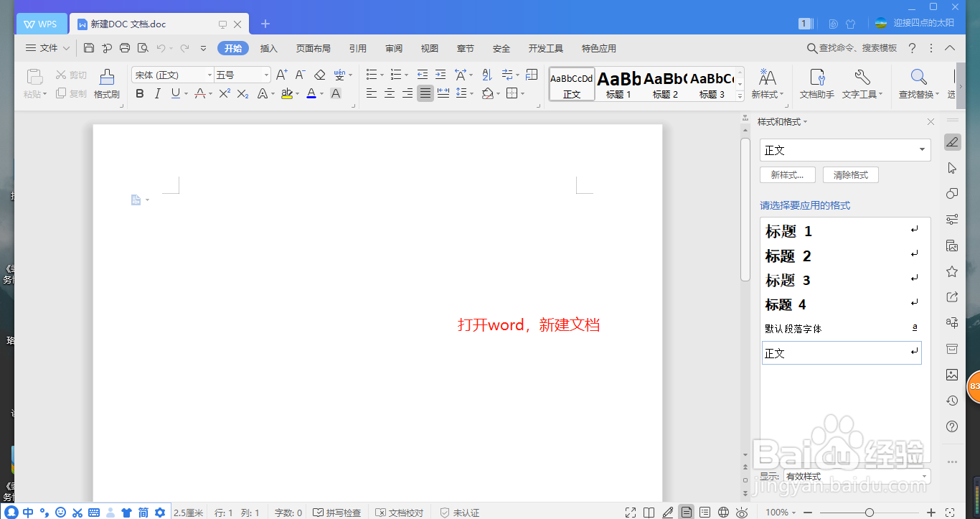
Task: Toggle the justify alignment option
Action: pyautogui.click(x=425, y=93)
